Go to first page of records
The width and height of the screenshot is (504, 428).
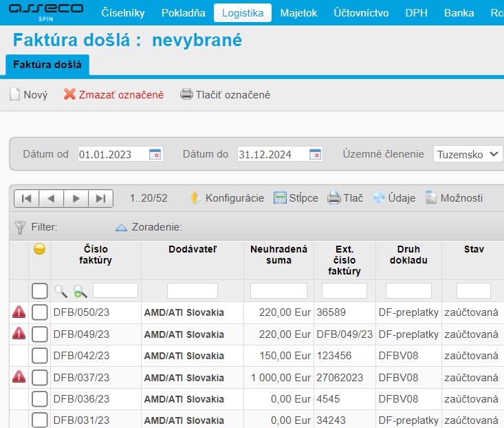point(26,198)
